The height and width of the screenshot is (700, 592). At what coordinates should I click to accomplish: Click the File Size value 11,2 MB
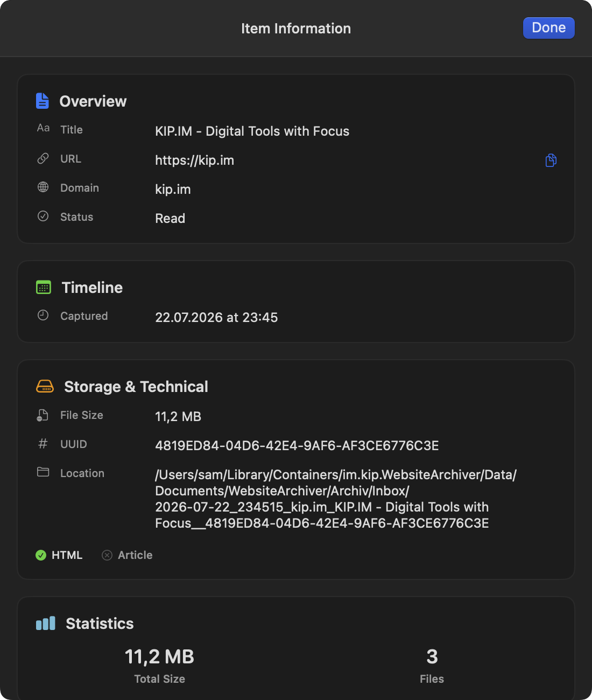coord(178,417)
